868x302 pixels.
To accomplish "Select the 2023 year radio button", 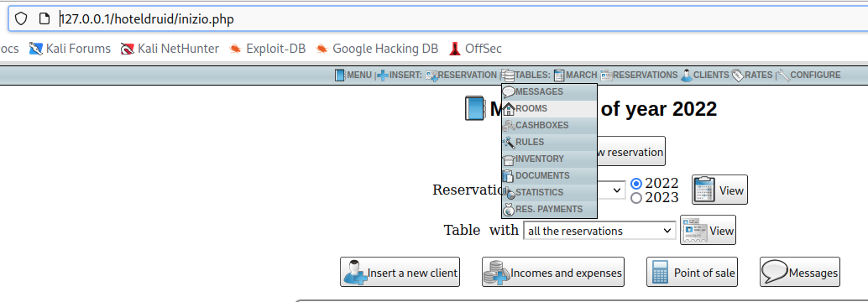I will point(636,197).
